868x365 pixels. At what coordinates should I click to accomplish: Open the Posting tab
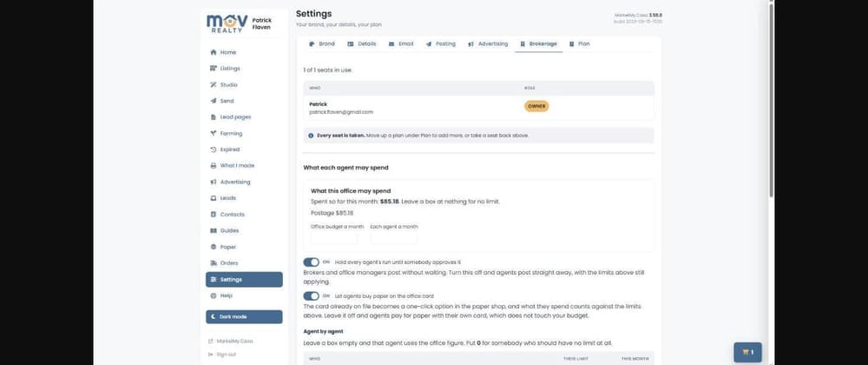tap(441, 43)
